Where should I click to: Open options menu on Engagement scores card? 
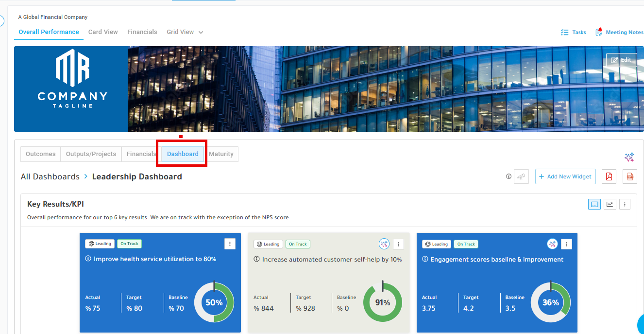[x=566, y=244]
